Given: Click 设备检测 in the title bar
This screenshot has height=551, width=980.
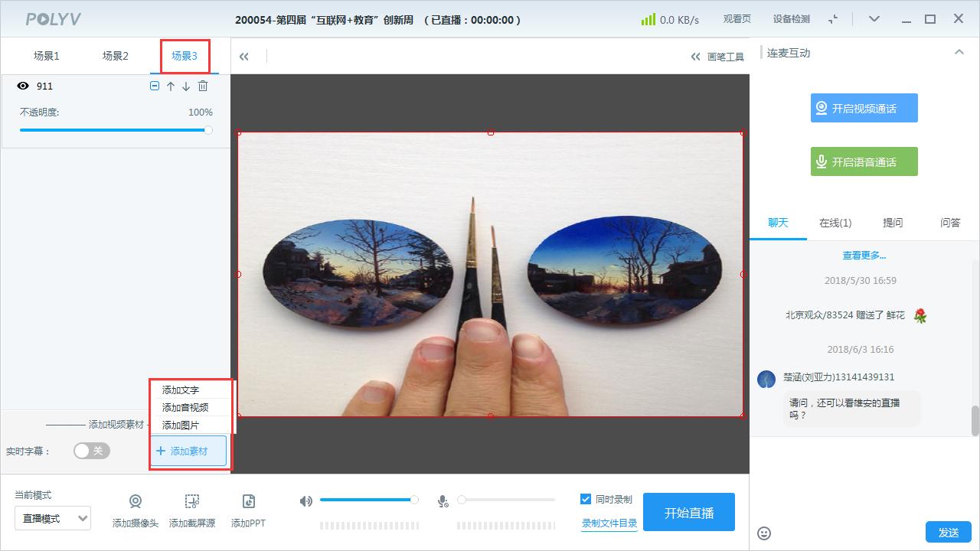Looking at the screenshot, I should 791,19.
